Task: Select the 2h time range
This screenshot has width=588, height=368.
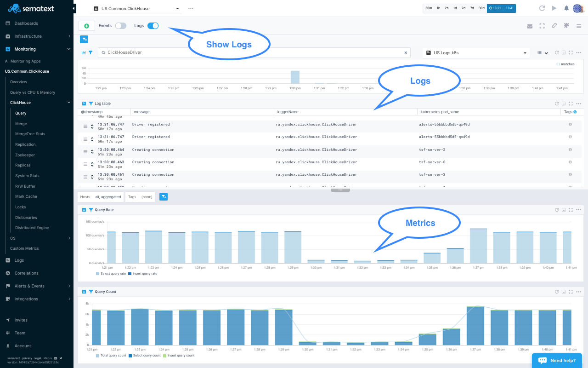Action: pos(447,8)
